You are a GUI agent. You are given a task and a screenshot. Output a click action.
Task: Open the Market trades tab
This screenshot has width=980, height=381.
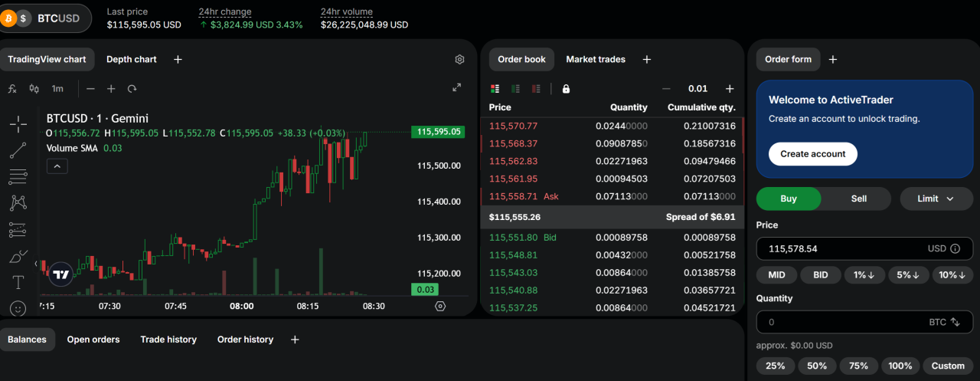click(x=595, y=59)
